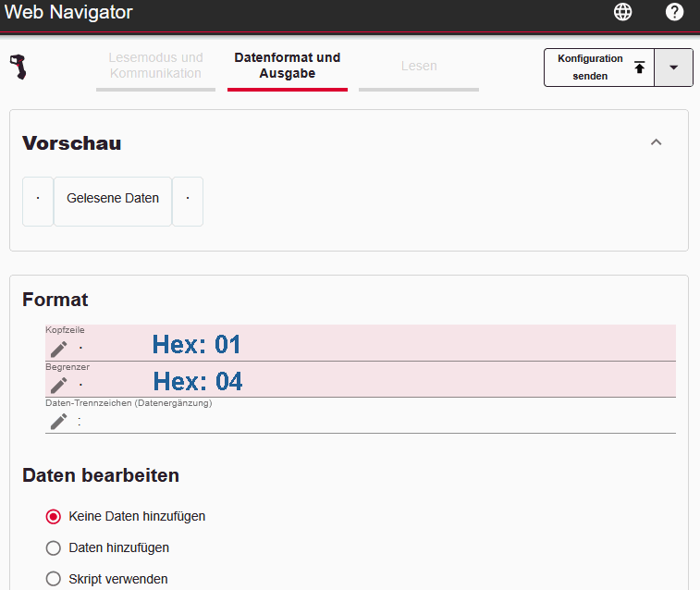The image size is (700, 590).
Task: Edit Begrenzer with its pencil icon
Action: 59,385
